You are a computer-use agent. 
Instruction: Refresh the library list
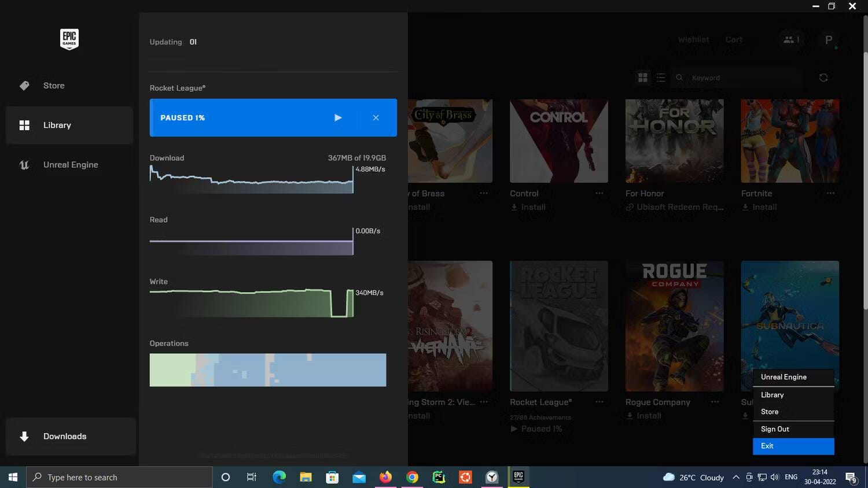[823, 77]
